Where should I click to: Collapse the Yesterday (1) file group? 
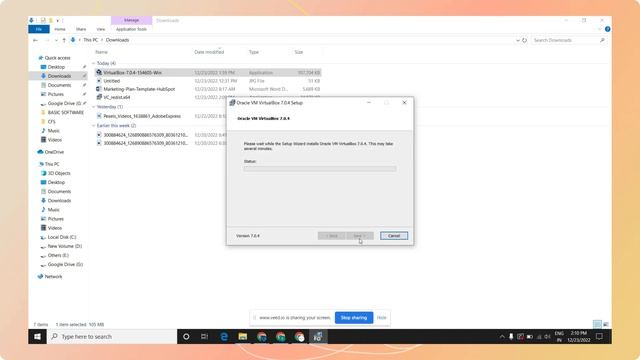click(93, 107)
